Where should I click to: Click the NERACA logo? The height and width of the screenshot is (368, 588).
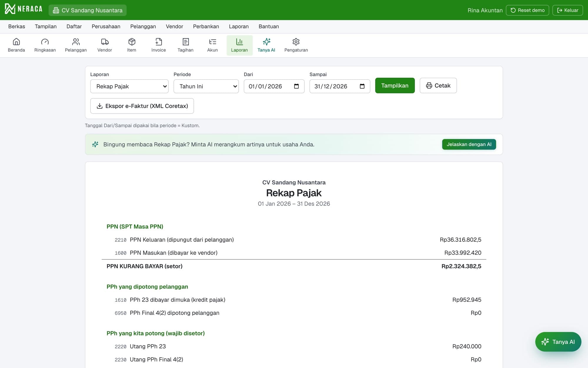click(24, 9)
